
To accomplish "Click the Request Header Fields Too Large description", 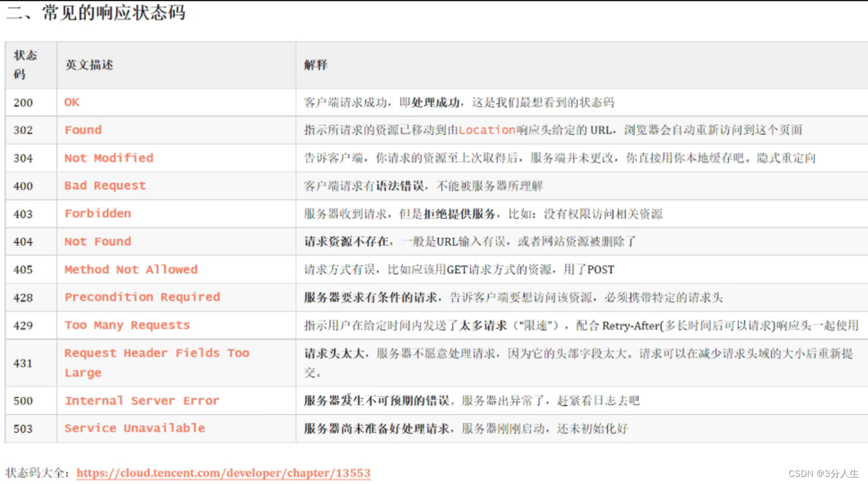I will click(157, 363).
